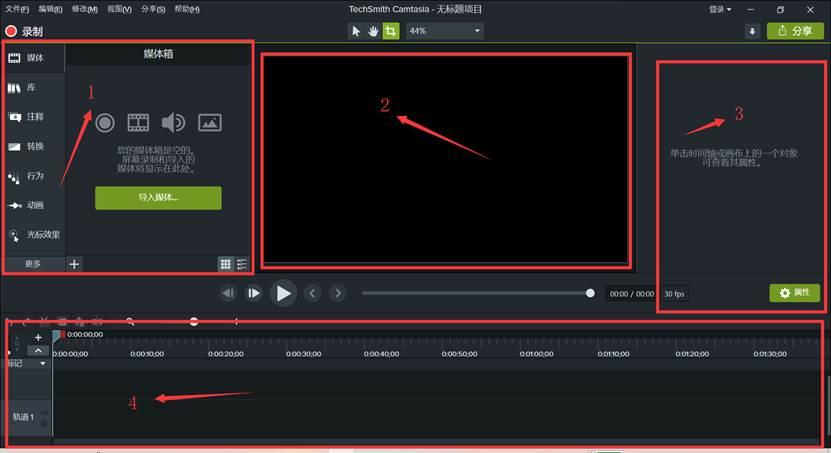831x453 pixels.
Task: Select the pan hand tool
Action: pyautogui.click(x=373, y=31)
